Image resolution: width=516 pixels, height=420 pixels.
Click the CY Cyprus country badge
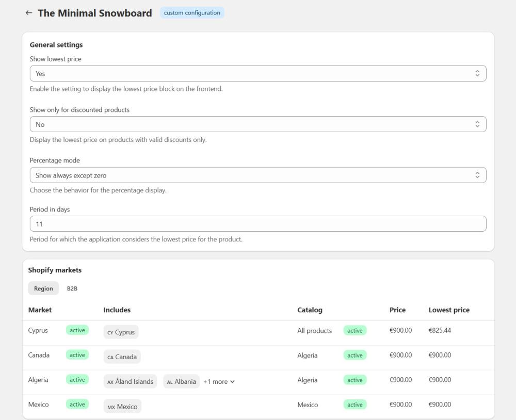click(x=121, y=332)
